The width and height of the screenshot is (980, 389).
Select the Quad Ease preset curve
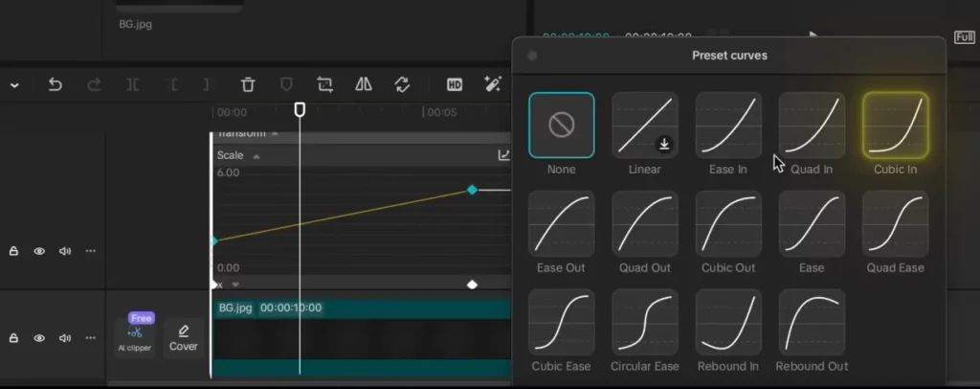895,223
